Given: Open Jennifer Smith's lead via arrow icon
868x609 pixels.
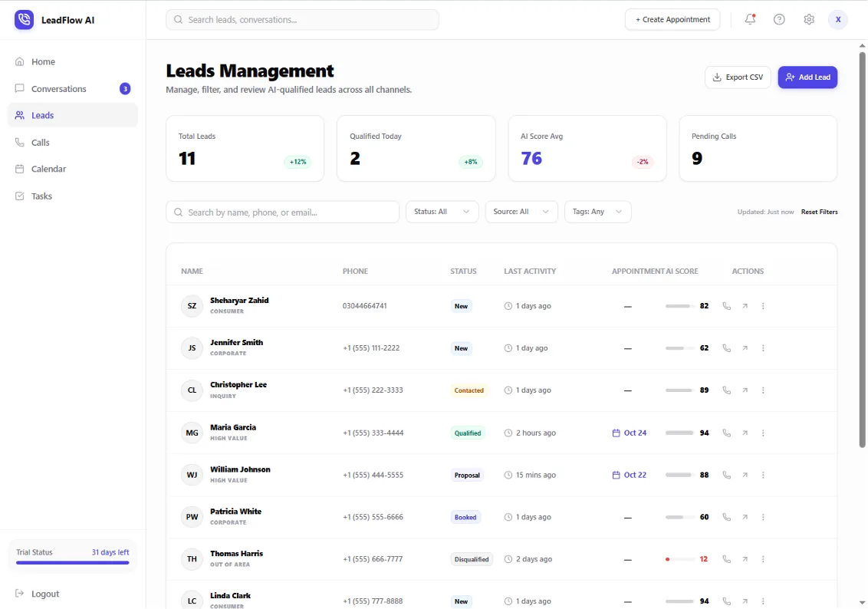Looking at the screenshot, I should pos(745,348).
